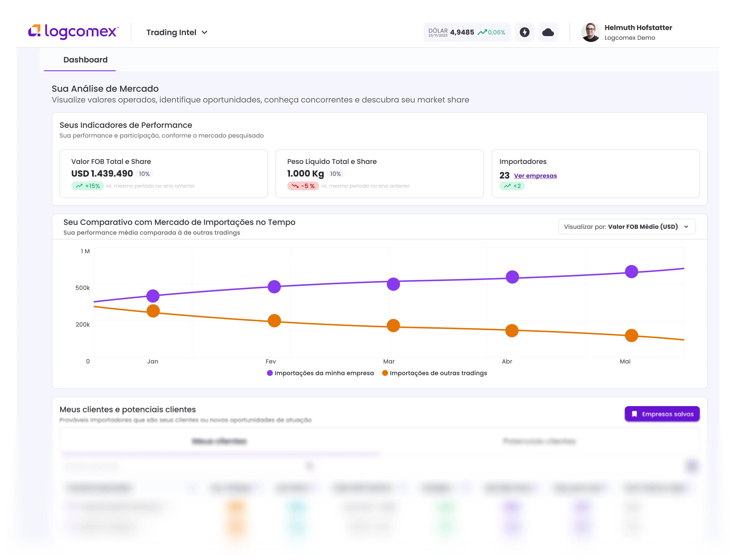The image size is (736, 560).
Task: Click the green trending-up dollar rate icon
Action: pos(482,32)
